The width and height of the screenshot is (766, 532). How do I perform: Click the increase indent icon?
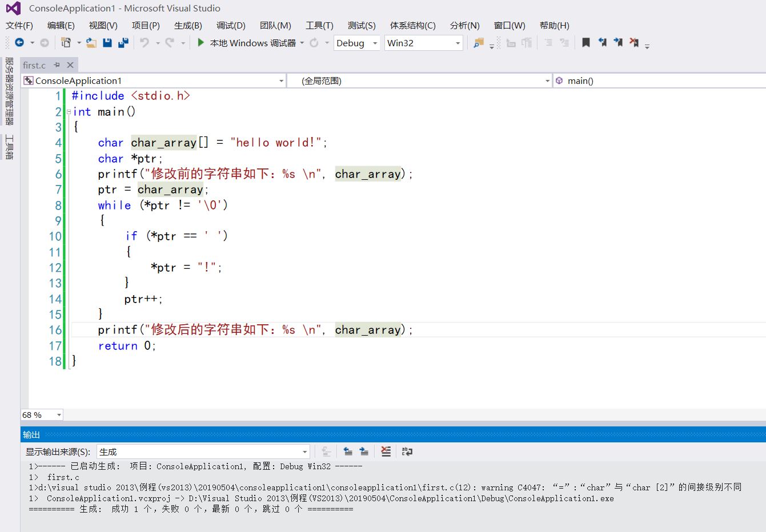pos(527,43)
